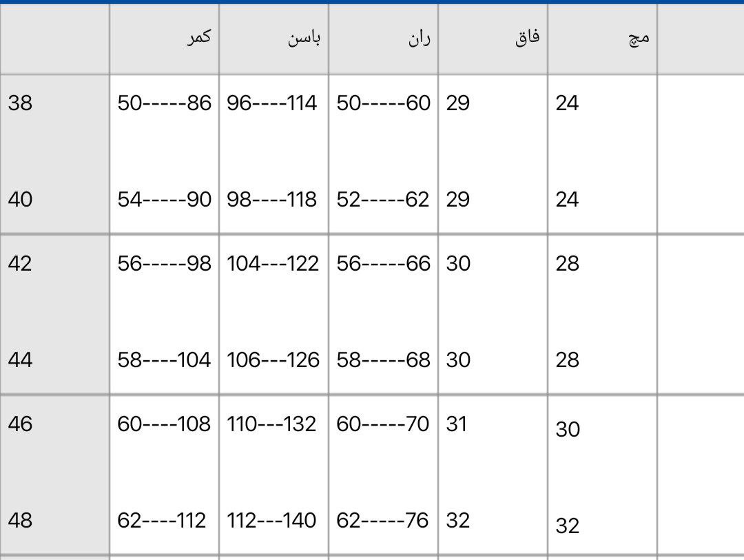The image size is (744, 560).
Task: Select the cell showing value 31
Action: [457, 424]
